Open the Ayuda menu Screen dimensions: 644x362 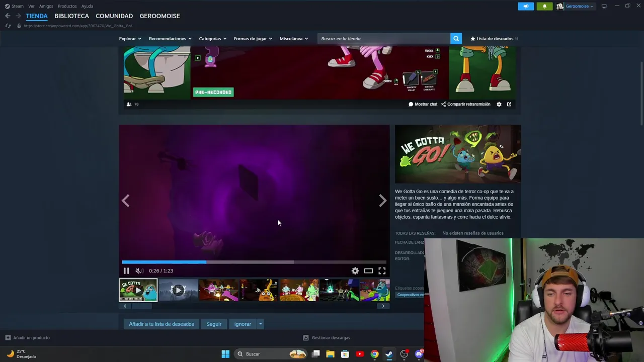click(x=87, y=6)
